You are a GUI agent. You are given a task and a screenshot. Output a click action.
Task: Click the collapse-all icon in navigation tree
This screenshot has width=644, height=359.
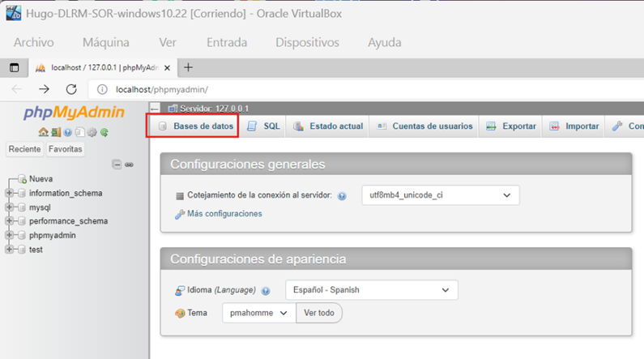point(117,165)
